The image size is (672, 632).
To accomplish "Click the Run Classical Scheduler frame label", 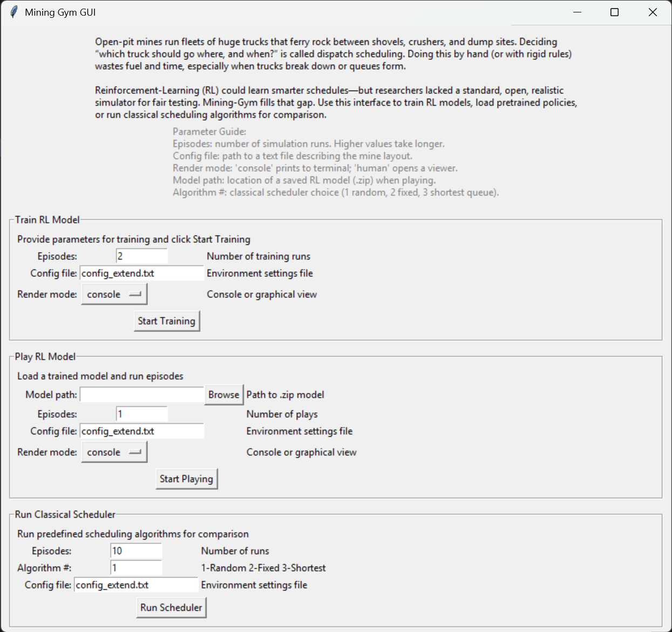I will click(65, 515).
